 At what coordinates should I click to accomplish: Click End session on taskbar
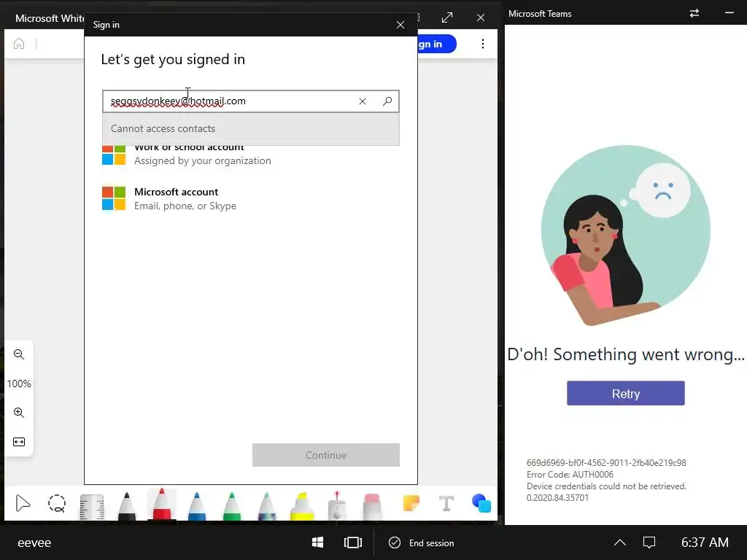pos(422,542)
